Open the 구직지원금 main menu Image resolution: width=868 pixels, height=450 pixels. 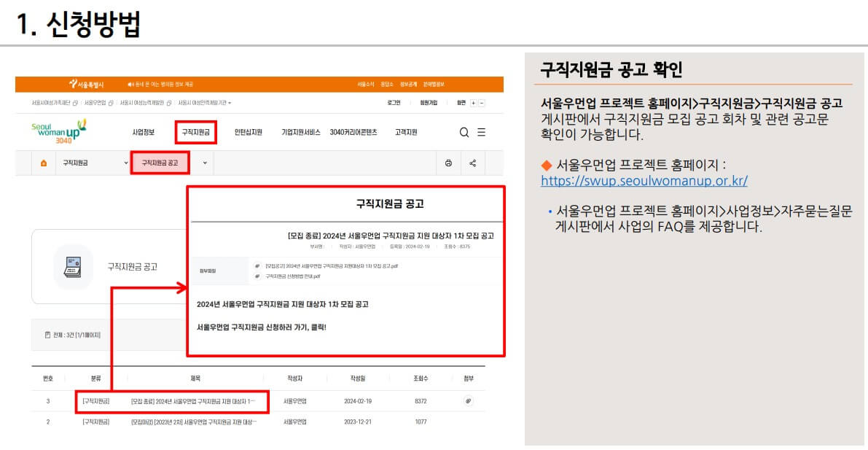pos(195,133)
